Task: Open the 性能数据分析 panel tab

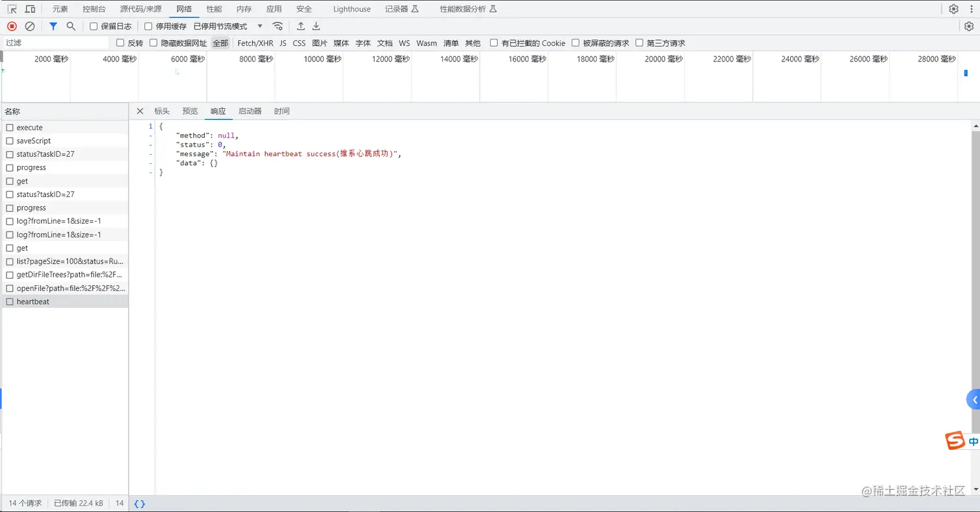Action: (469, 9)
